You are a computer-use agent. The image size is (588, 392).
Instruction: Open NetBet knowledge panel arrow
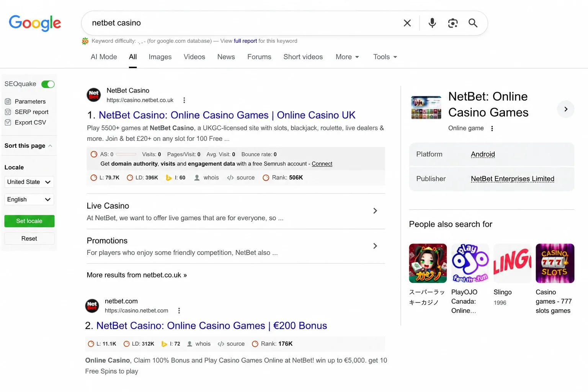pos(566,109)
